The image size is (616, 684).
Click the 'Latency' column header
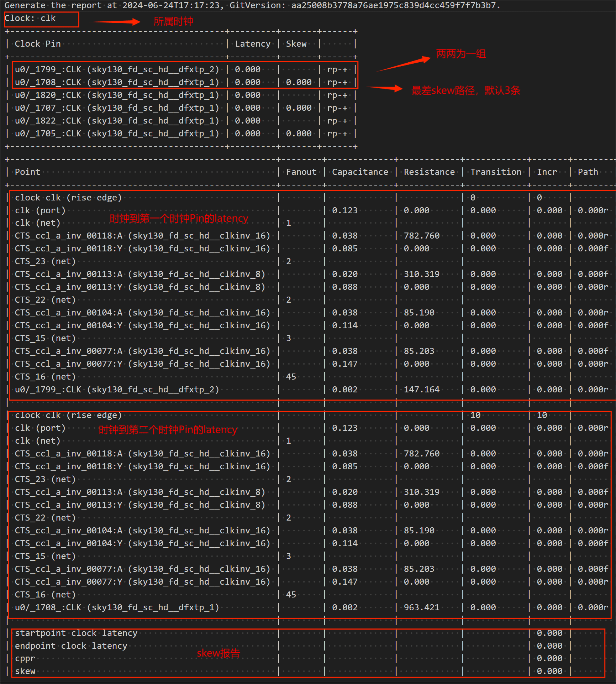(x=253, y=44)
